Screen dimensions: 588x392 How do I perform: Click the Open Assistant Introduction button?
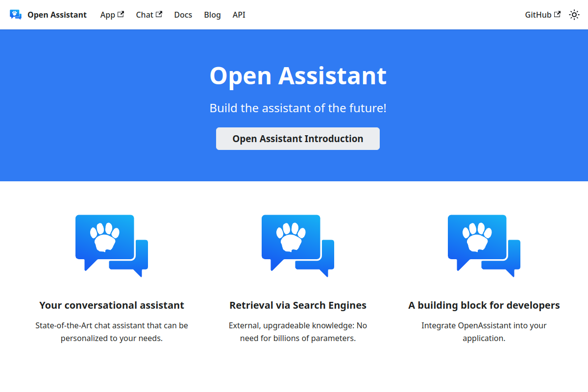[x=297, y=139]
